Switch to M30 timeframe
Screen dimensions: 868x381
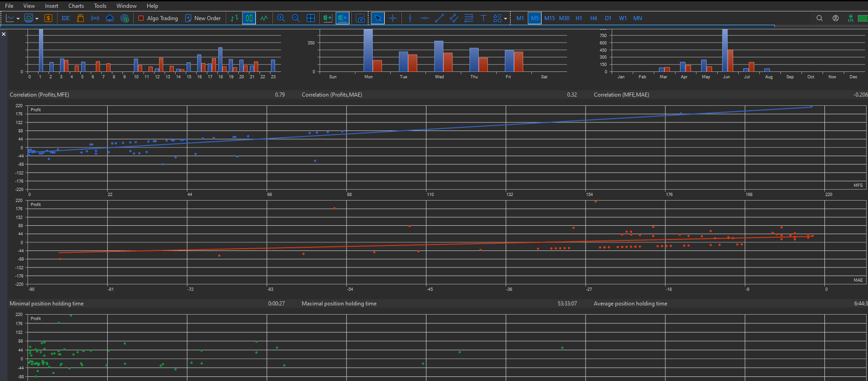(564, 18)
